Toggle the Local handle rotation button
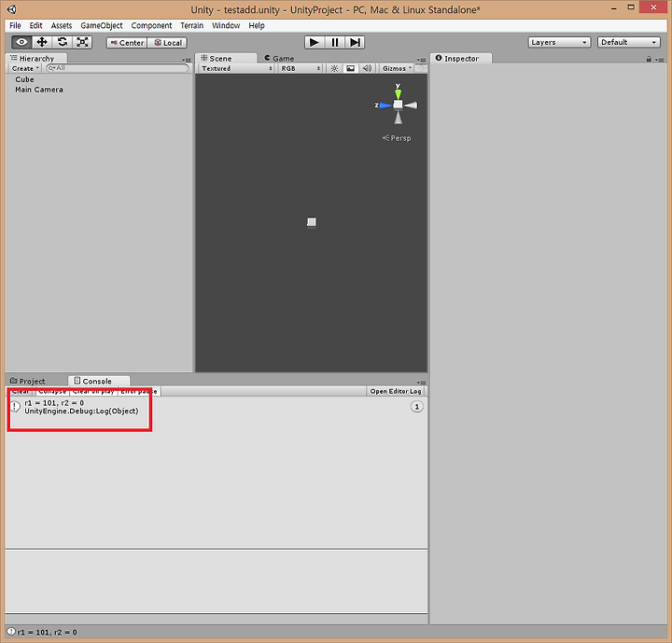This screenshot has height=643, width=672. (x=168, y=43)
